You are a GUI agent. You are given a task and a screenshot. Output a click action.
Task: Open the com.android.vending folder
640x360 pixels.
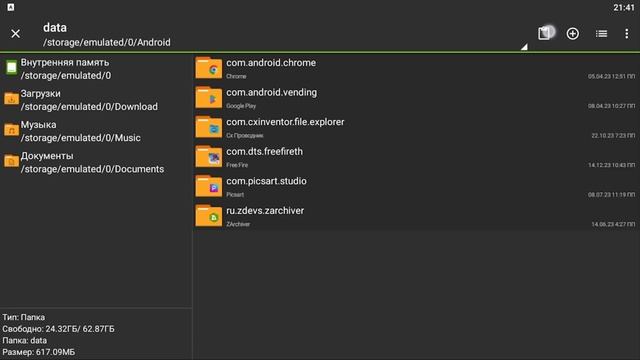pos(416,98)
